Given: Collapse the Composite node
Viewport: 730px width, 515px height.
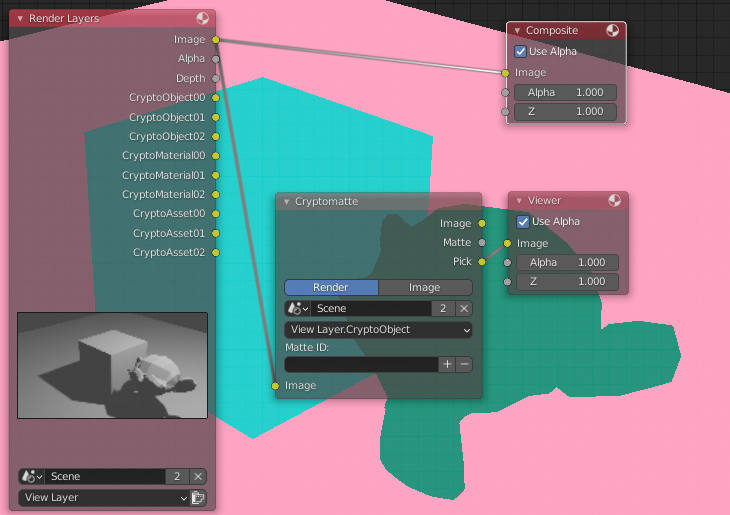Looking at the screenshot, I should (517, 31).
